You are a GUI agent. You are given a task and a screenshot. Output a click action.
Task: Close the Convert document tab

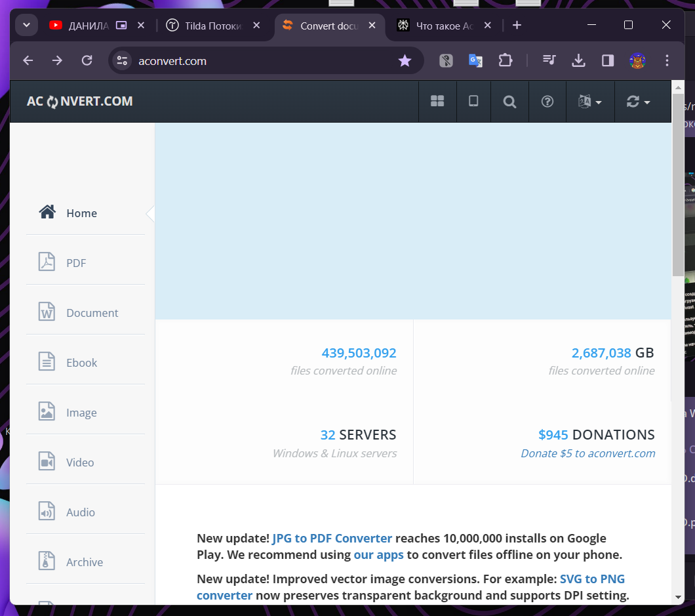tap(372, 26)
